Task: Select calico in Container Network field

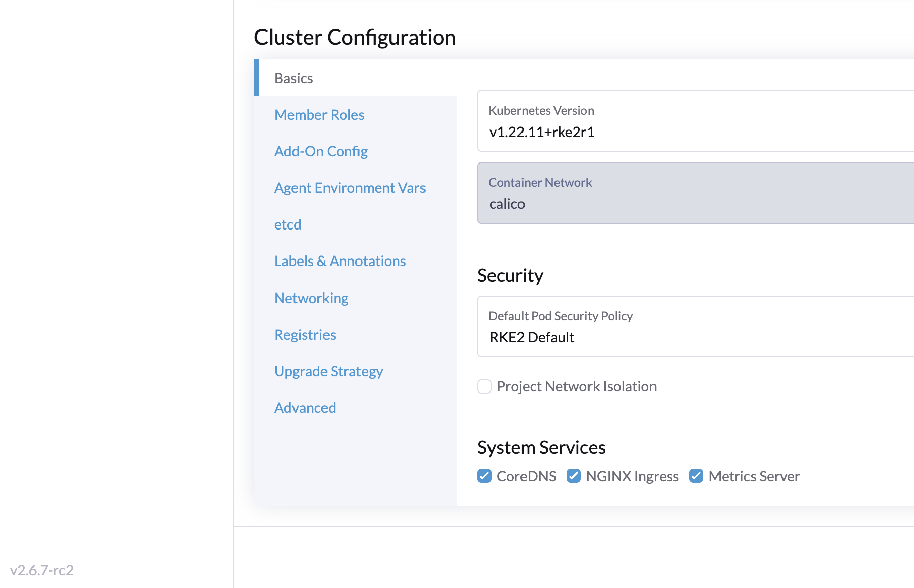Action: point(507,204)
